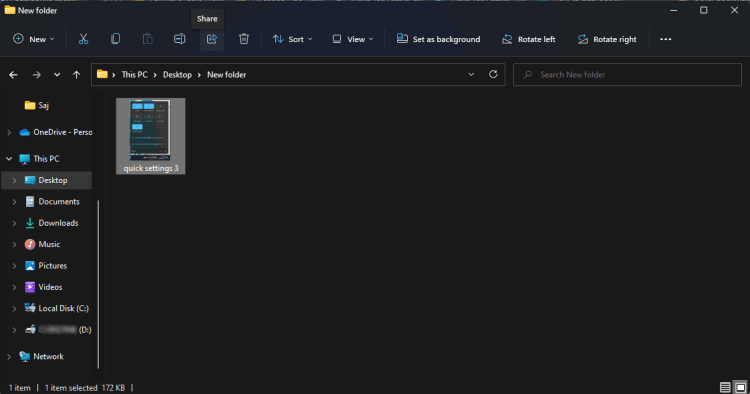The width and height of the screenshot is (750, 394).
Task: Click the Copy icon in toolbar
Action: click(x=115, y=39)
